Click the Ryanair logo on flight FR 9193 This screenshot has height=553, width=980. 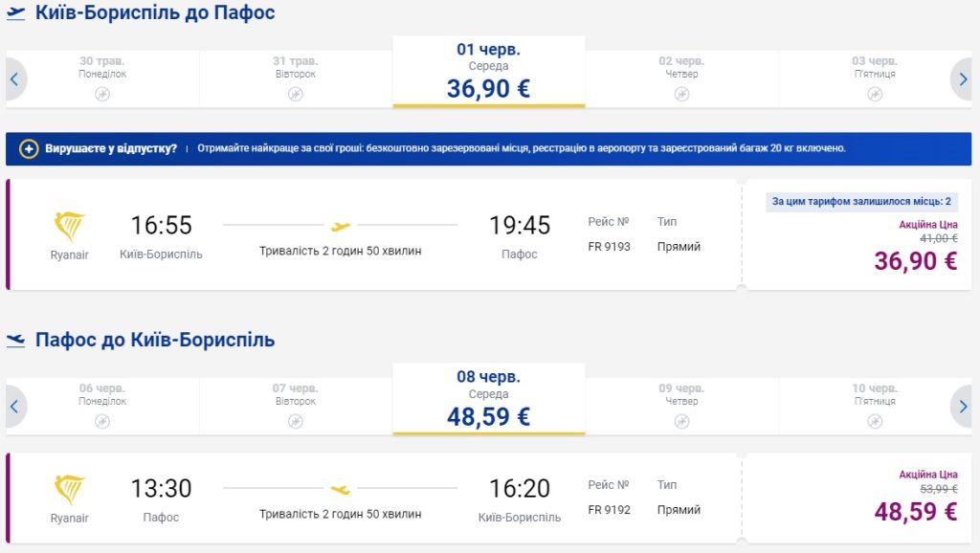[x=69, y=227]
